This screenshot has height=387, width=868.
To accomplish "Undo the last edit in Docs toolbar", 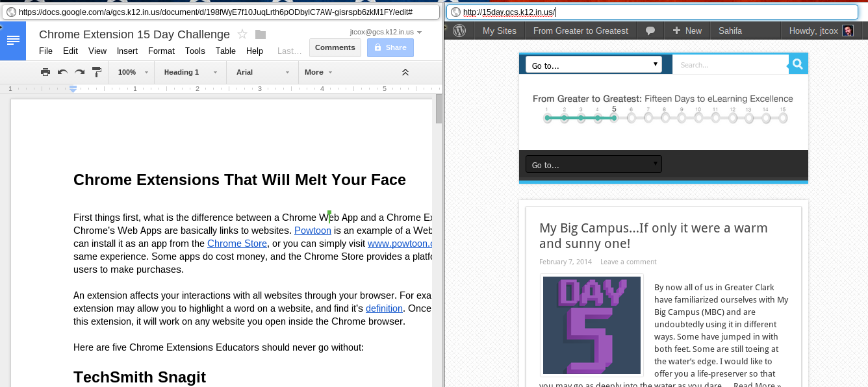I will point(62,72).
